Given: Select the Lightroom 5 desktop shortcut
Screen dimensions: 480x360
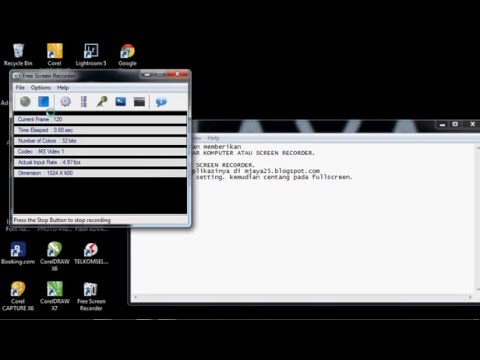Looking at the screenshot, I should 91,55.
